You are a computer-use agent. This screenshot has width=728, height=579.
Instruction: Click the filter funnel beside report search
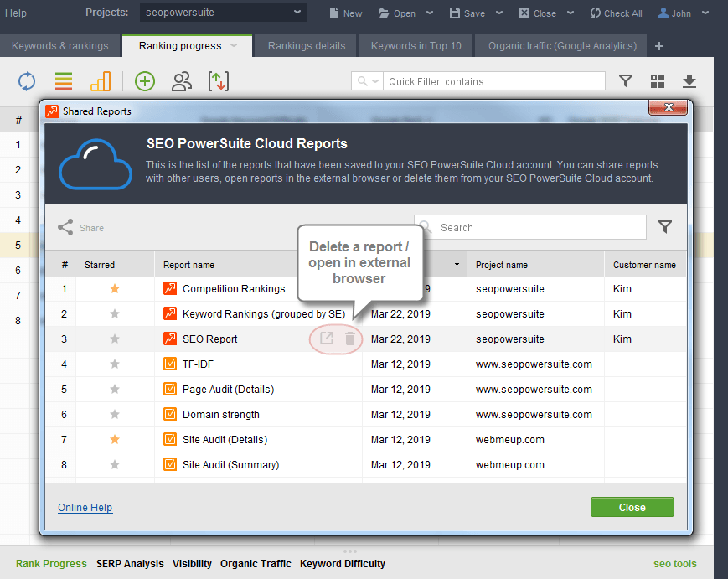[x=665, y=227]
